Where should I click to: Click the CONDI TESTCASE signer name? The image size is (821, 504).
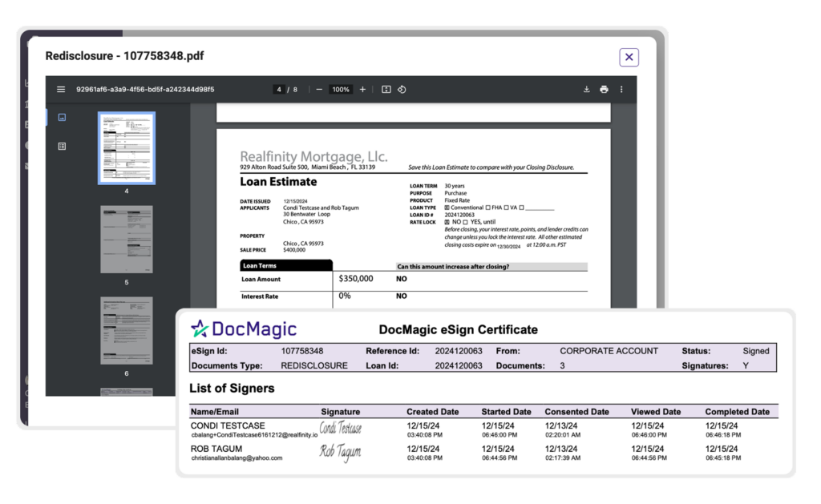pos(228,425)
